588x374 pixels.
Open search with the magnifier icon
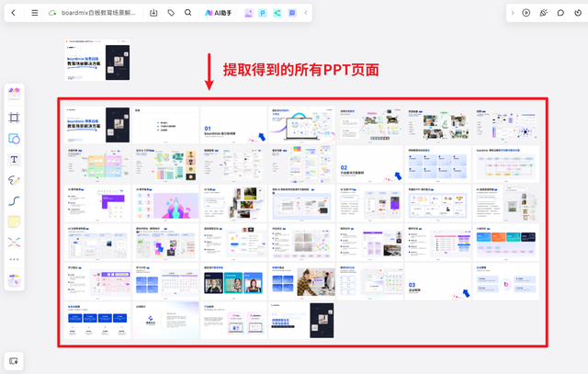(187, 13)
